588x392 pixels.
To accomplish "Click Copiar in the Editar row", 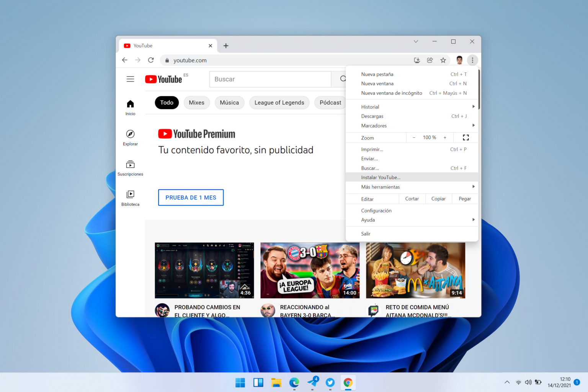I will click(x=438, y=199).
